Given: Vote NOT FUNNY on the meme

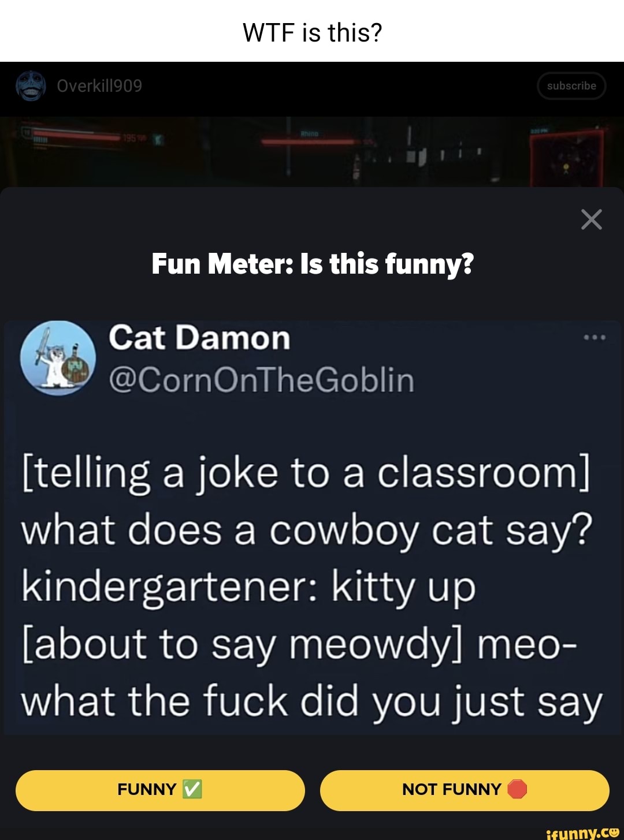Looking at the screenshot, I should coord(465,790).
